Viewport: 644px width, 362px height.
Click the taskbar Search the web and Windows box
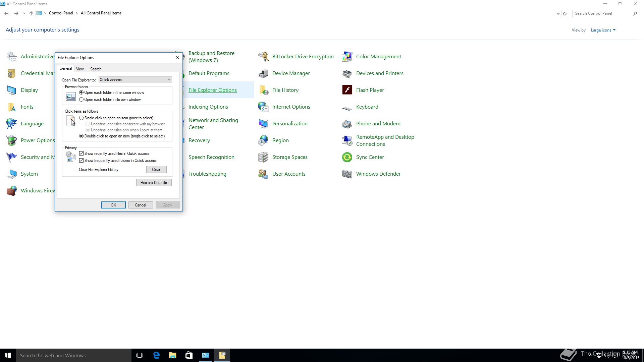pyautogui.click(x=74, y=355)
